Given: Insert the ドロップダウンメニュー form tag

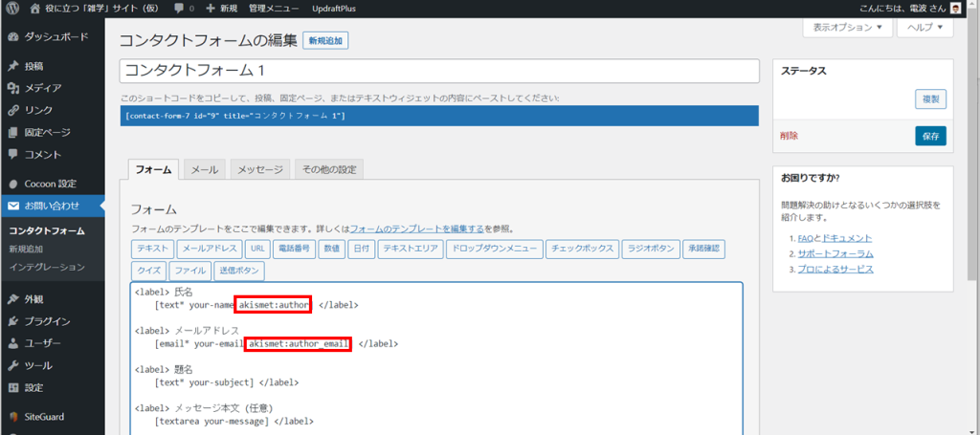Looking at the screenshot, I should click(495, 249).
